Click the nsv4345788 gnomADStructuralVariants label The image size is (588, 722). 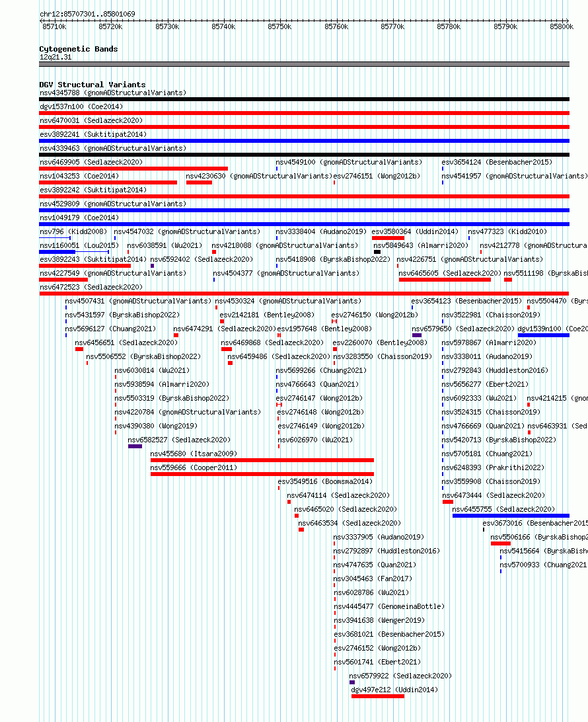pyautogui.click(x=113, y=93)
